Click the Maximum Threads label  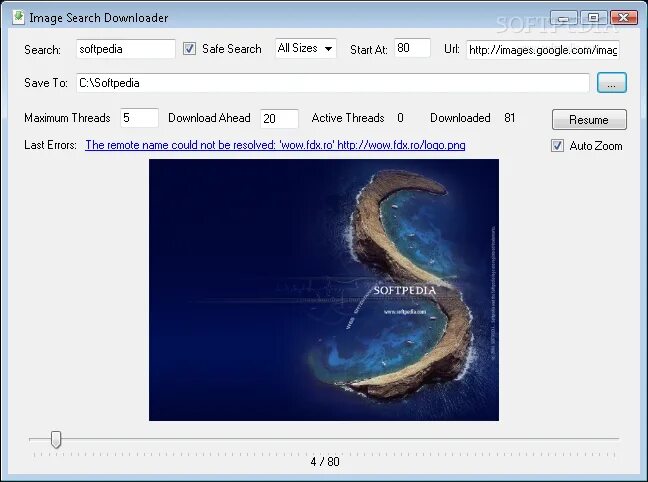(x=67, y=118)
